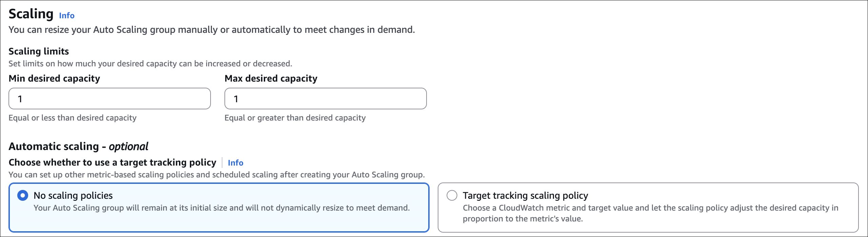Screen dimensions: 868x237
Task: Select the No scaling policies radio button
Action: tap(23, 196)
